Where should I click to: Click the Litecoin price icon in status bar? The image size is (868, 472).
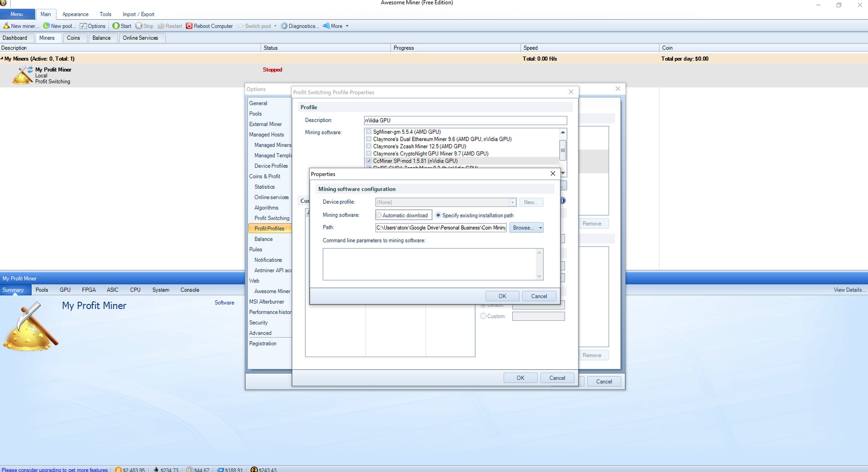(x=190, y=469)
